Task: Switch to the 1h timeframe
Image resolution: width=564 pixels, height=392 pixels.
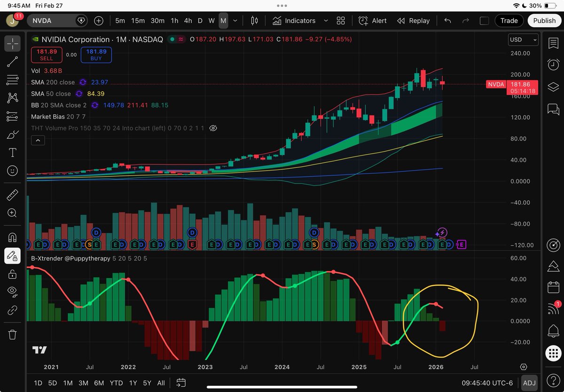Action: pyautogui.click(x=174, y=21)
